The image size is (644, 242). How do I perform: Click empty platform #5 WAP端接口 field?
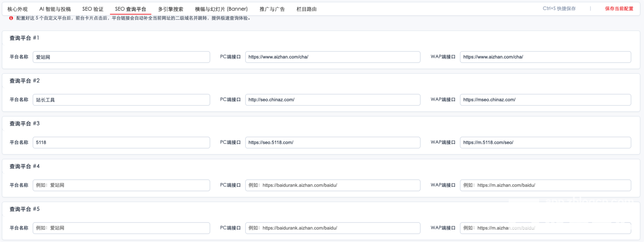coord(545,228)
